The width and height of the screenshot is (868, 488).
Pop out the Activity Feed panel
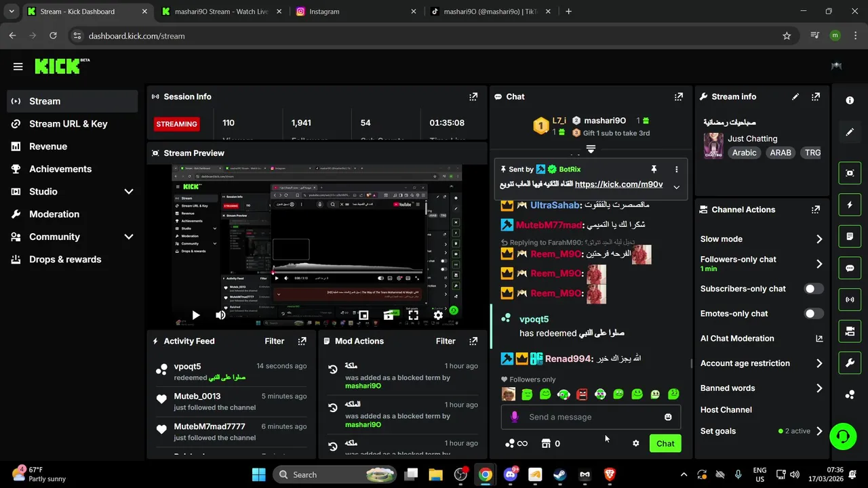tap(302, 341)
